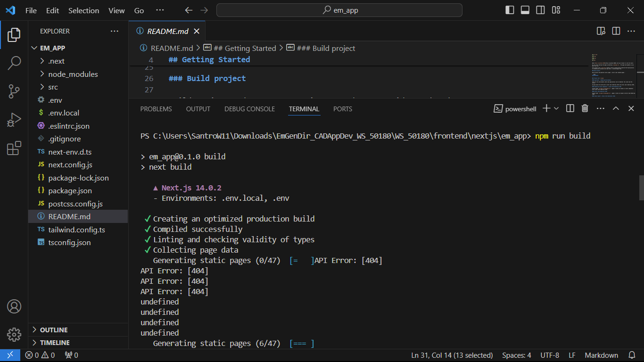The width and height of the screenshot is (644, 362).
Task: Close the terminal panel
Action: coord(631,108)
